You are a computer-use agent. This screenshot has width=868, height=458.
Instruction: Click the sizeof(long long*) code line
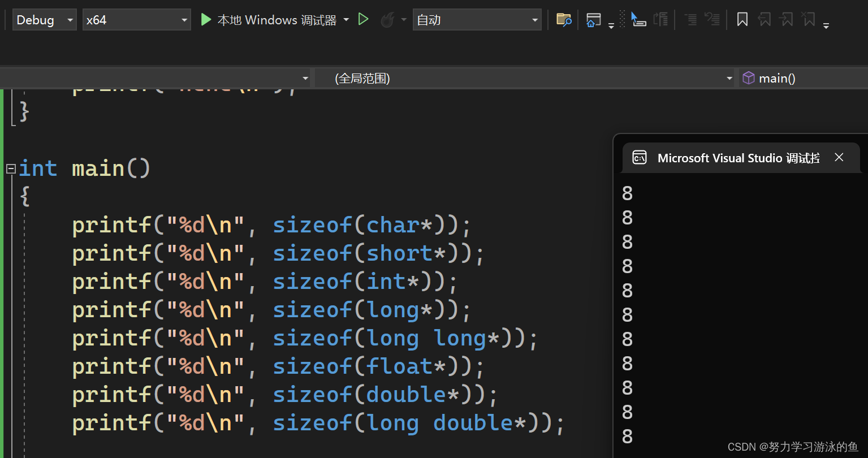pos(305,338)
